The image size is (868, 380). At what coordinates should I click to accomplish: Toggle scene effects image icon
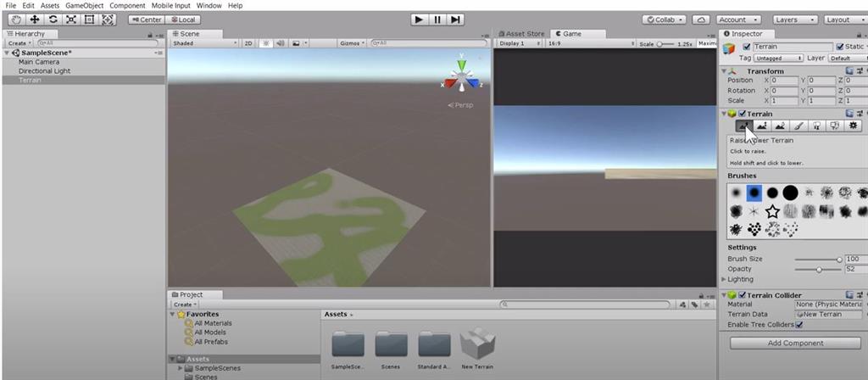[296, 43]
